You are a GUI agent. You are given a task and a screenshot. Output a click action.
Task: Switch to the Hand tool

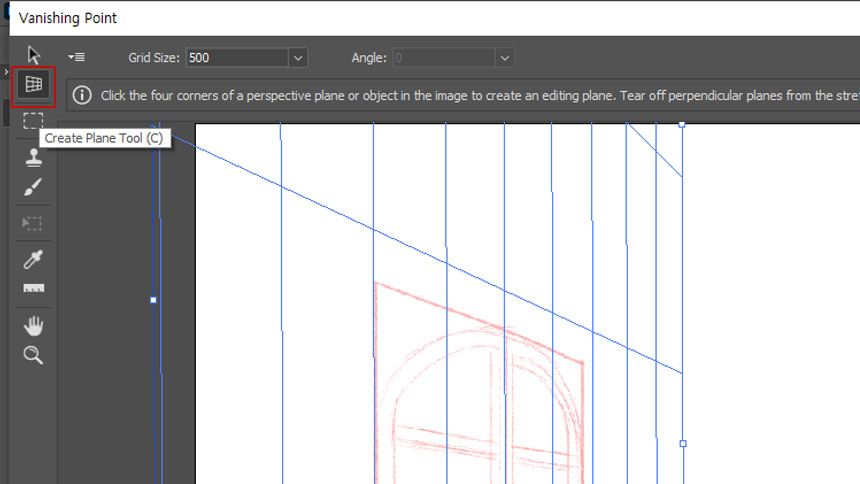click(x=33, y=325)
